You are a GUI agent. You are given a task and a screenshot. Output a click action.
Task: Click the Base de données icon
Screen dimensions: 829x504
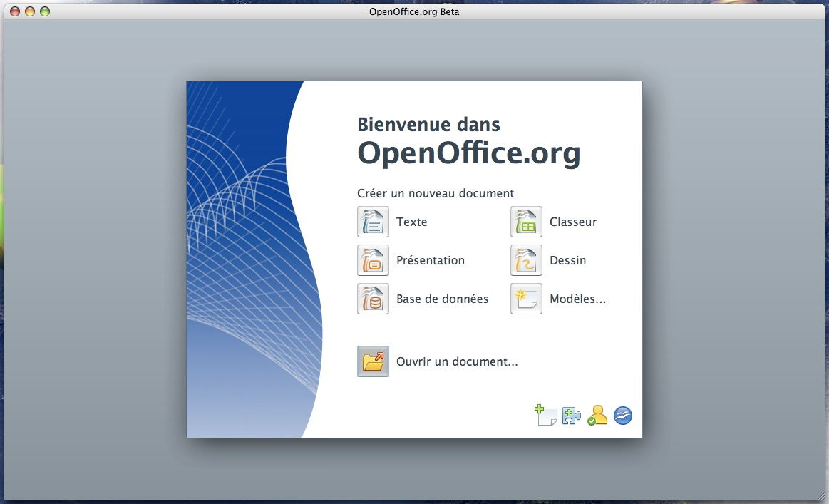point(373,299)
